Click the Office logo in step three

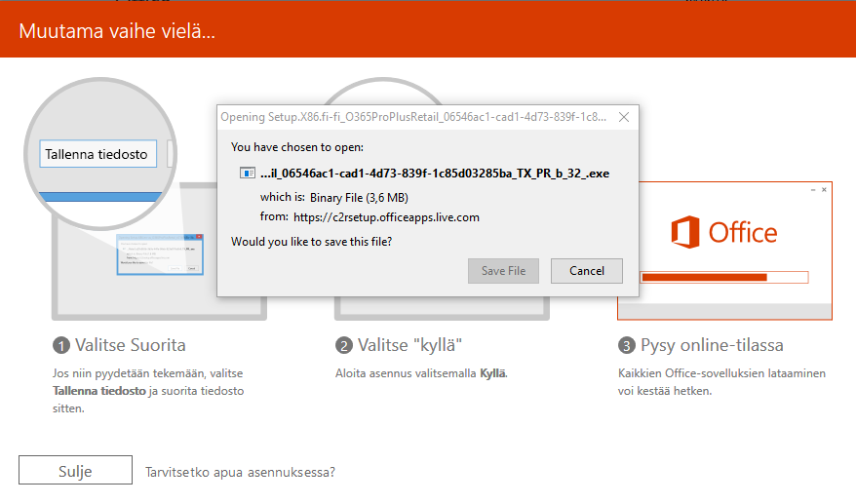coord(723,233)
